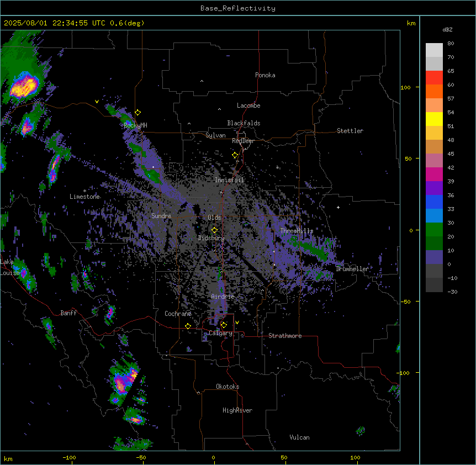Select the dark orange swatch in the dBZ legend

click(434, 91)
